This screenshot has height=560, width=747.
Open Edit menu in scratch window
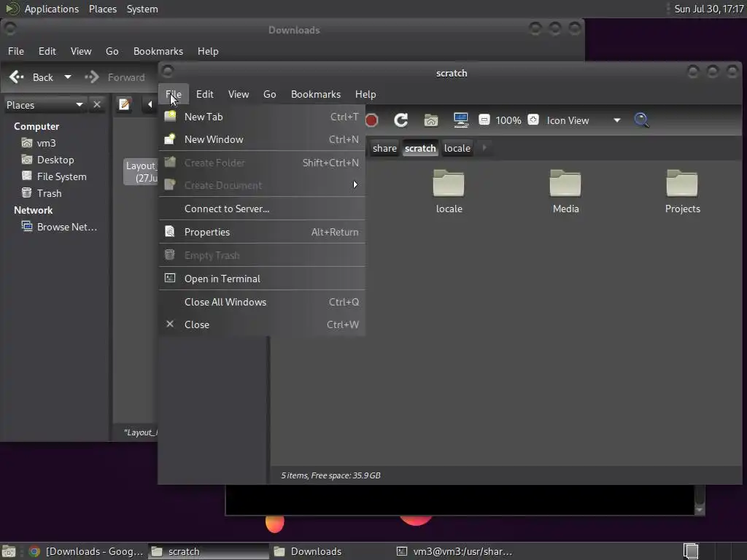205,94
